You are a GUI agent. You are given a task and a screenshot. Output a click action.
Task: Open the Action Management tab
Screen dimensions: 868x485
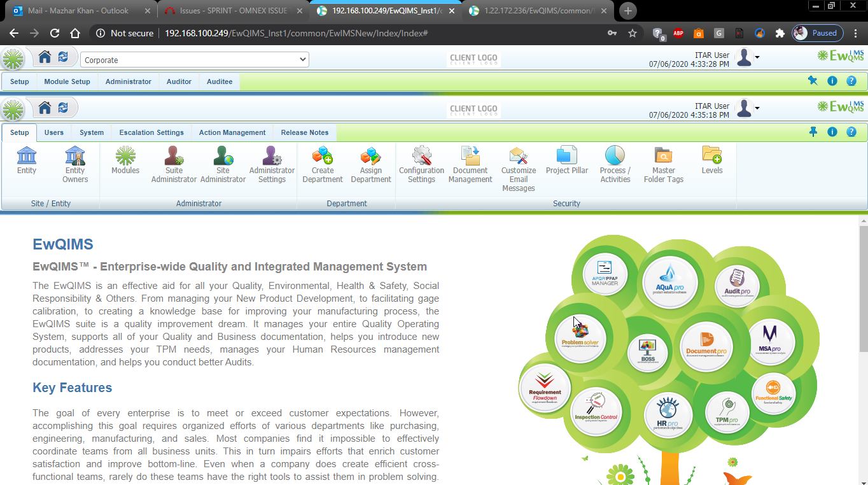232,132
